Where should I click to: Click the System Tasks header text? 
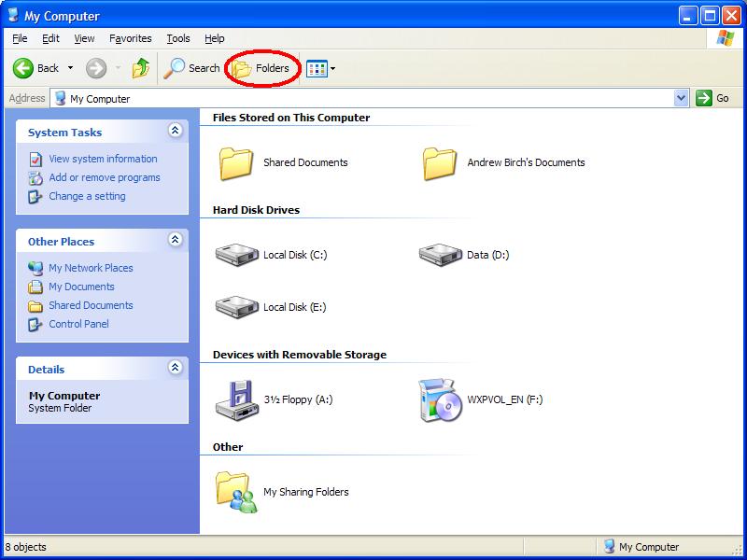pyautogui.click(x=64, y=133)
